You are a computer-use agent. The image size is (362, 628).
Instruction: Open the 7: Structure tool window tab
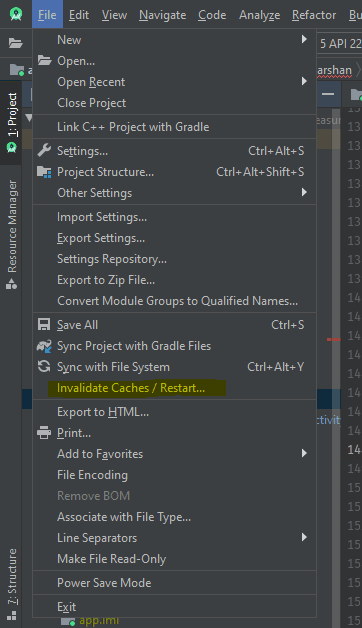[12, 584]
